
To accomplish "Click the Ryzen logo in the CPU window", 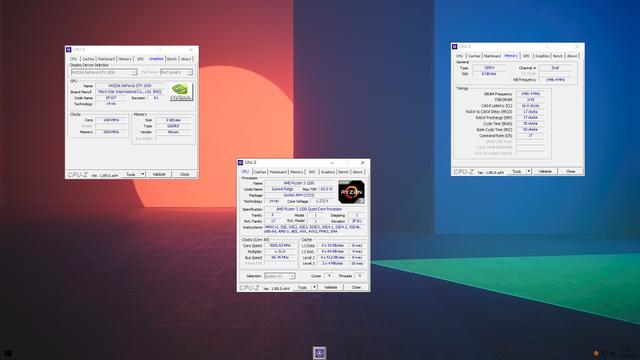I will point(351,192).
